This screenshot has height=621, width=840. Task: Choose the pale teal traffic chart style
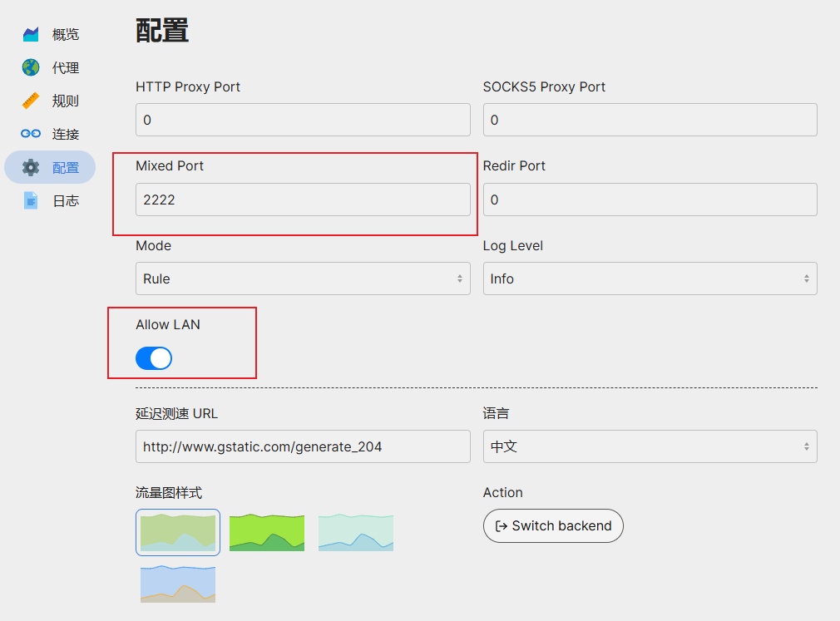pos(356,532)
